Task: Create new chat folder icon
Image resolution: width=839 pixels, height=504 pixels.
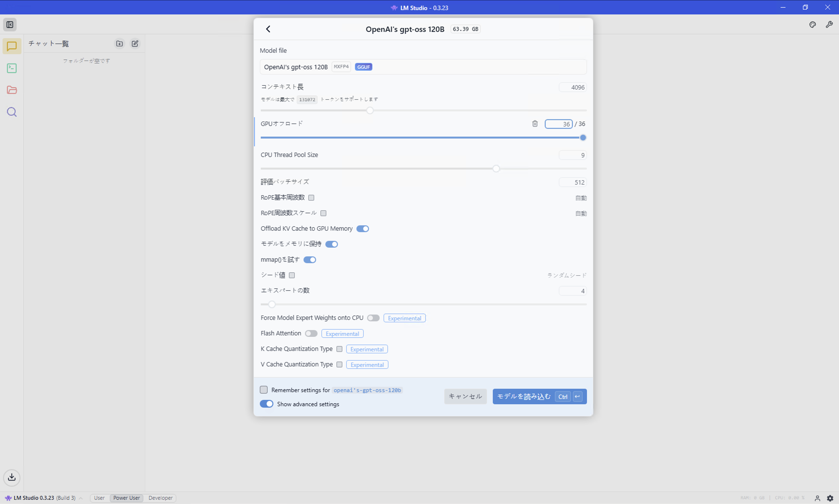Action: (119, 43)
